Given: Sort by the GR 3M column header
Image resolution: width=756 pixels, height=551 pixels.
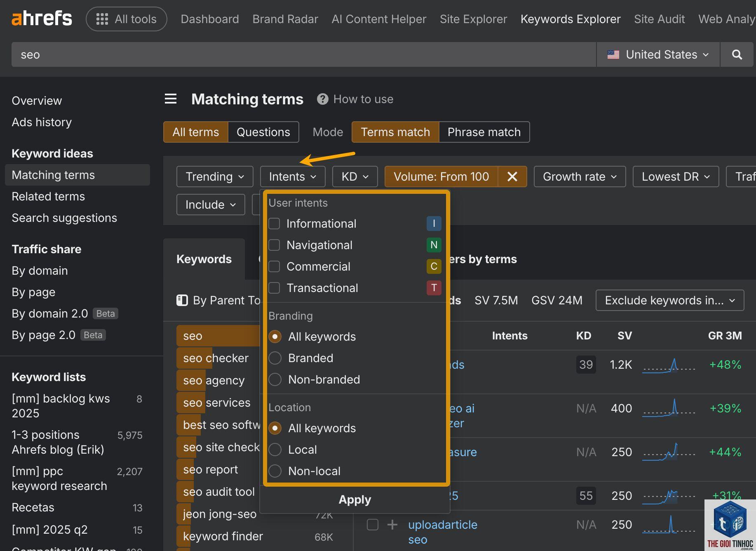Looking at the screenshot, I should (x=725, y=336).
